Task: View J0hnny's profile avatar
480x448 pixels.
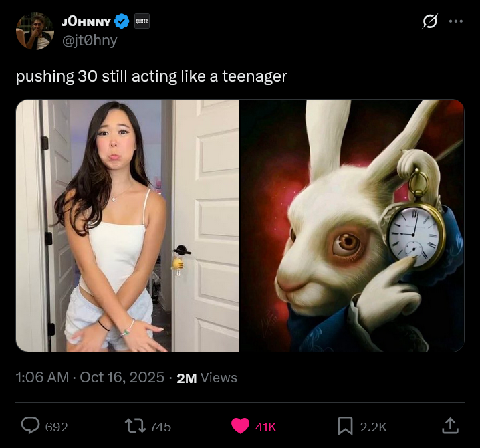Action: [35, 31]
